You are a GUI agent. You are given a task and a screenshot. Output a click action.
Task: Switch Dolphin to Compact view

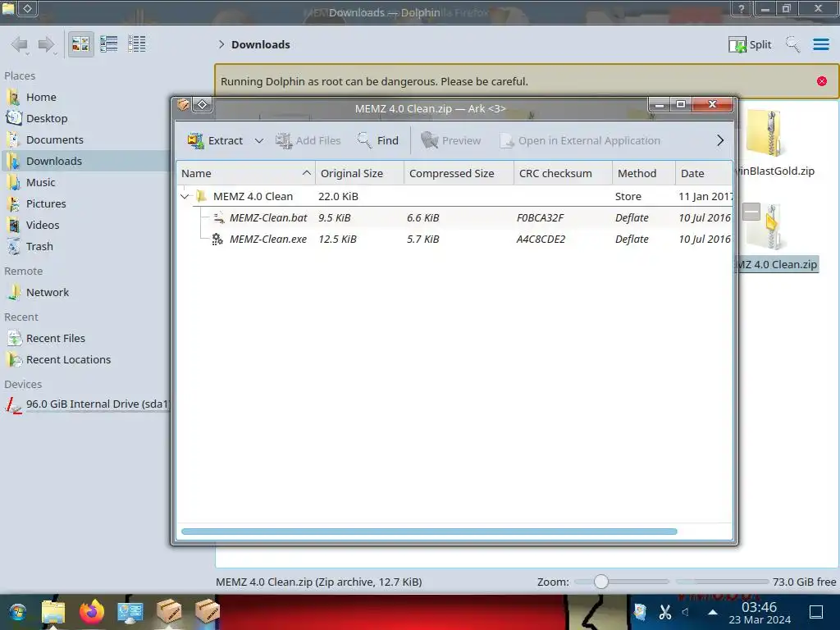point(109,44)
